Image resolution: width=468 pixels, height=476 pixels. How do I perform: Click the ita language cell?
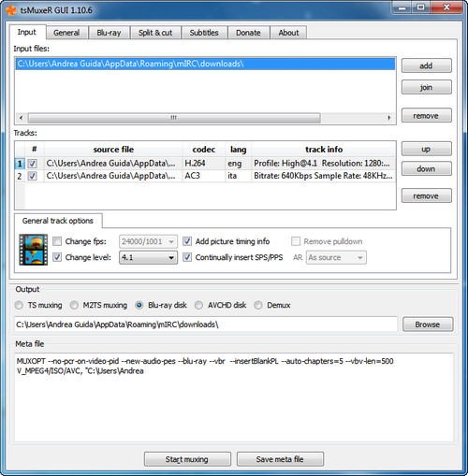tap(238, 176)
